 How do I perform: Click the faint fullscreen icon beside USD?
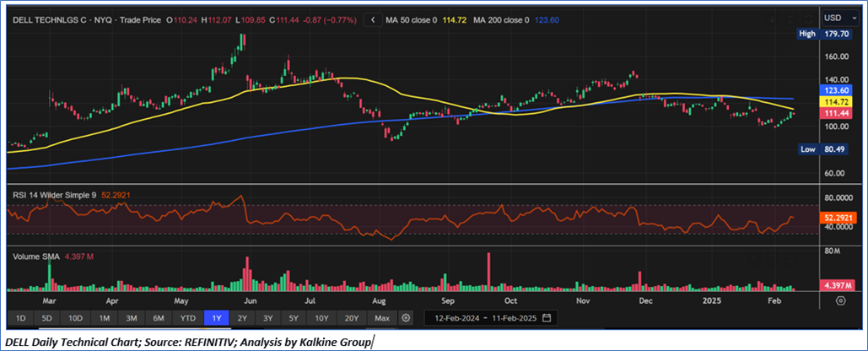(x=809, y=19)
